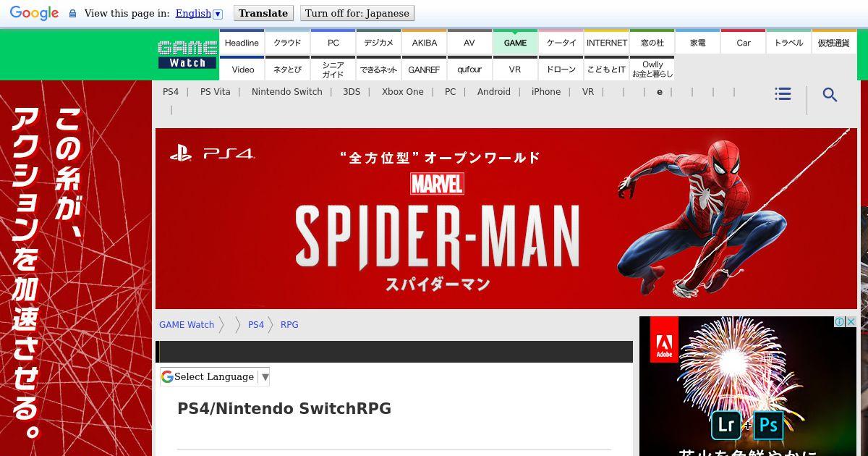The width and height of the screenshot is (868, 456).
Task: Click the 'e' link in gray nav
Action: pyautogui.click(x=660, y=92)
